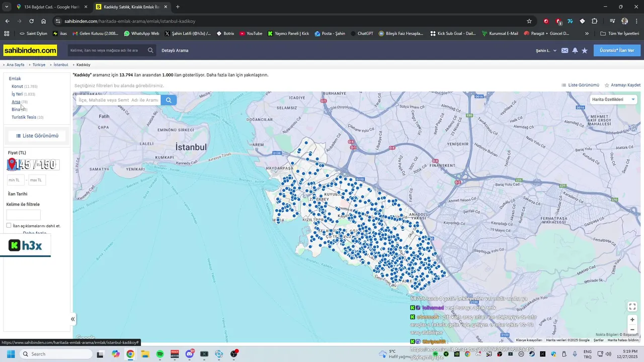Bookmark this page with the star icon
The height and width of the screenshot is (362, 644).
(x=529, y=21)
